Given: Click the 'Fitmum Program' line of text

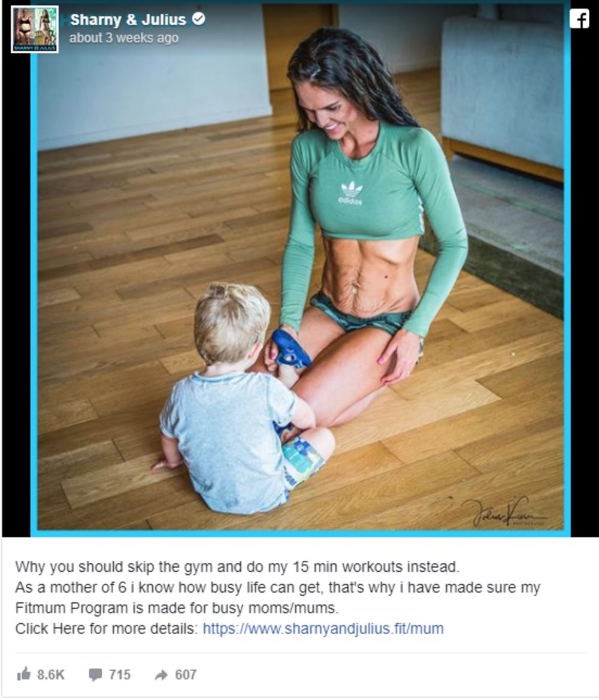Looking at the screenshot, I should (177, 608).
